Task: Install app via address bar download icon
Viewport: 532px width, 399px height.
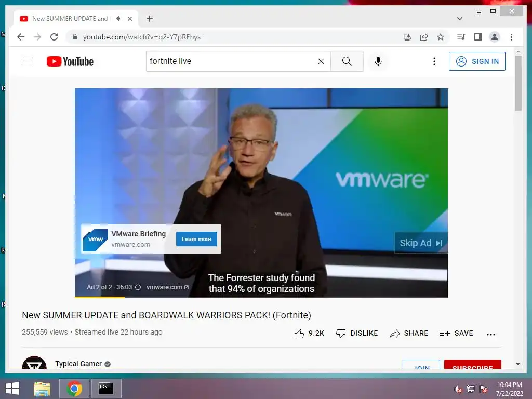Action: click(407, 37)
